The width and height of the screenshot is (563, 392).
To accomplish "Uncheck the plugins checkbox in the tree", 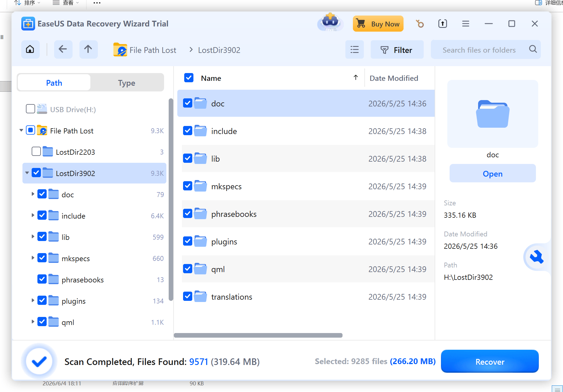I will (42, 301).
